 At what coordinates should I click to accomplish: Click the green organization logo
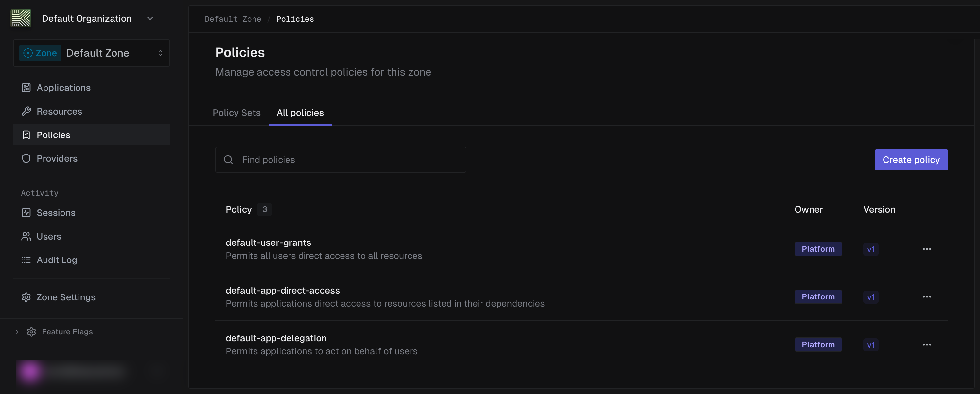(x=21, y=18)
